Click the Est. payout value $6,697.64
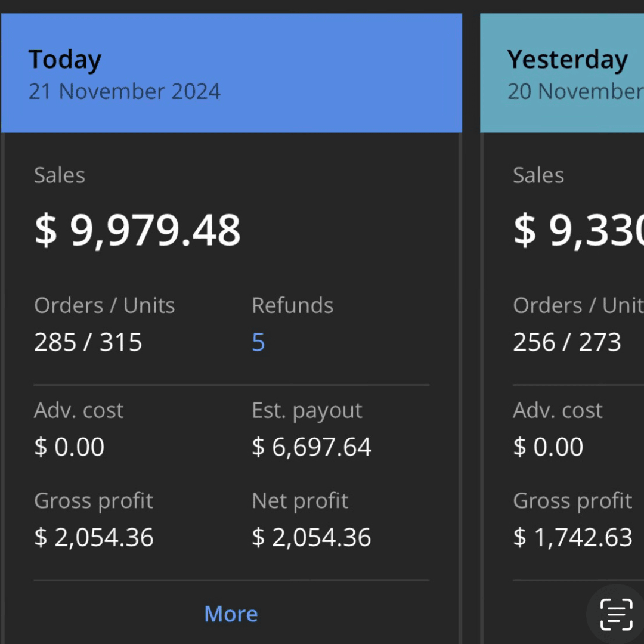The width and height of the screenshot is (644, 644). coord(311,447)
